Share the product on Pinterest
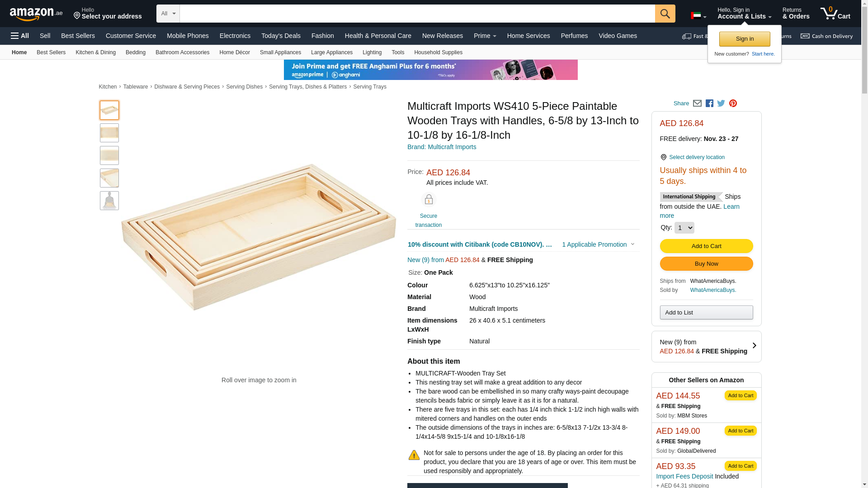Viewport: 868px width, 488px height. pyautogui.click(x=733, y=103)
